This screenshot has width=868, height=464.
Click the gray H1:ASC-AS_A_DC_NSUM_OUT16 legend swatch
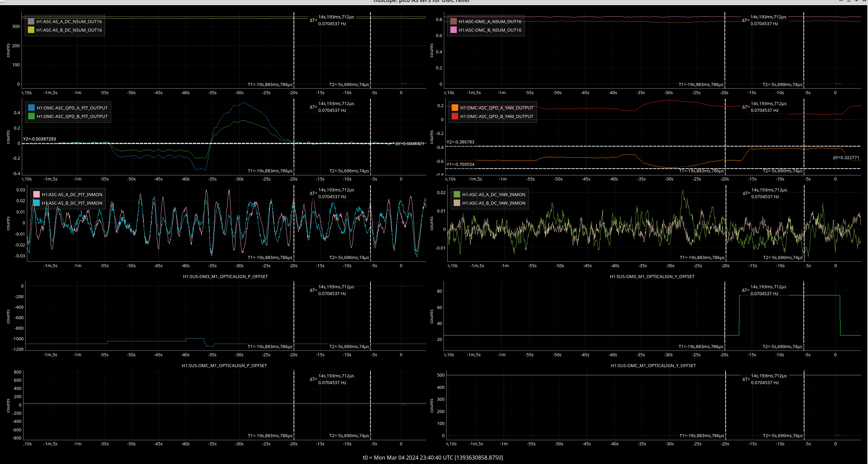(x=31, y=21)
